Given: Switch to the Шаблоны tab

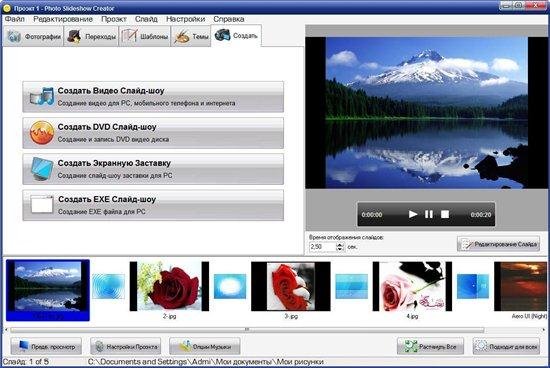Looking at the screenshot, I should 145,36.
